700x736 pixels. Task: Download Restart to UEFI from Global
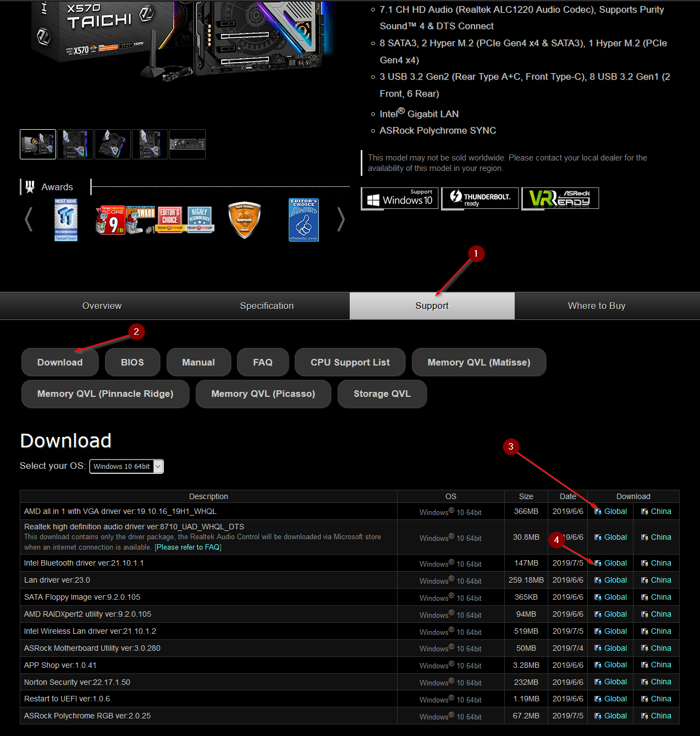click(x=615, y=699)
